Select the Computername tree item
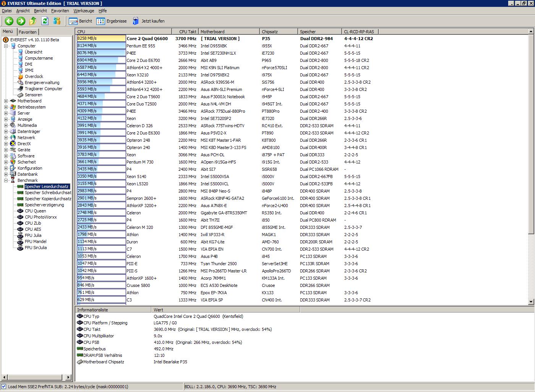This screenshot has height=392, width=535. tap(39, 58)
